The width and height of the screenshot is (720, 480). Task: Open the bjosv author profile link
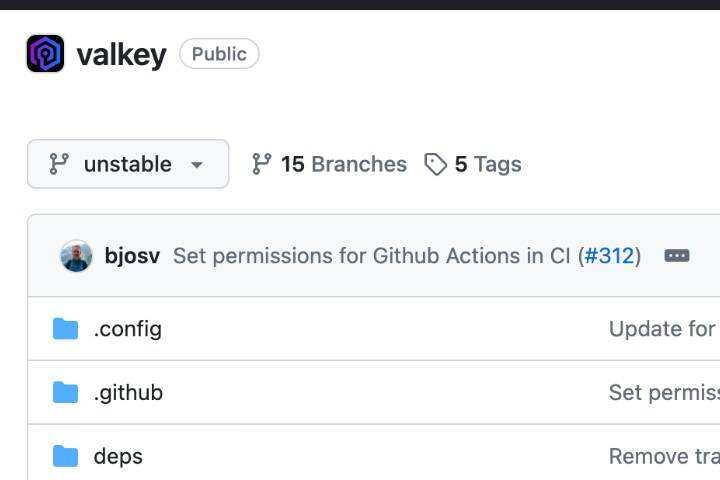(x=132, y=256)
